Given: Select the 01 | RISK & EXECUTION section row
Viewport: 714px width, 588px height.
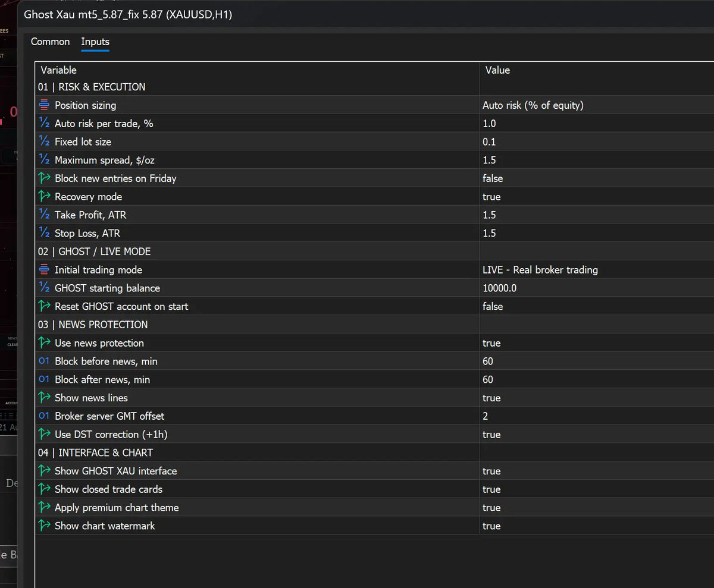Looking at the screenshot, I should point(375,87).
